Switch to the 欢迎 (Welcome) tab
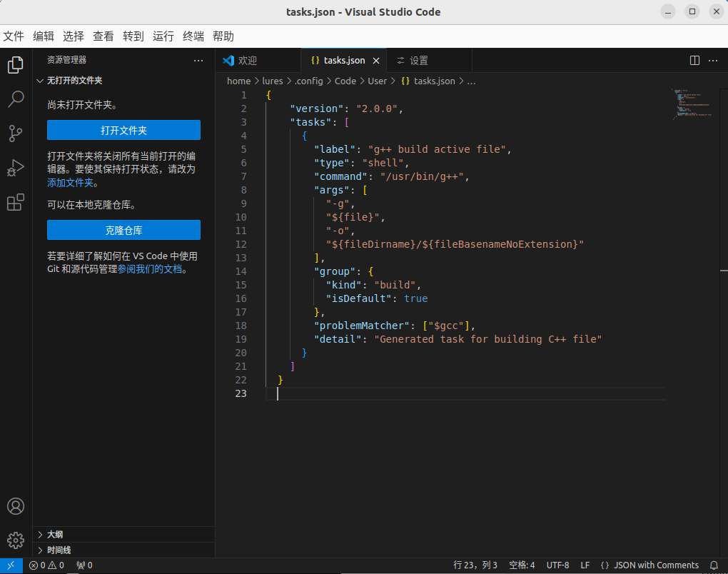728x574 pixels. tap(258, 61)
